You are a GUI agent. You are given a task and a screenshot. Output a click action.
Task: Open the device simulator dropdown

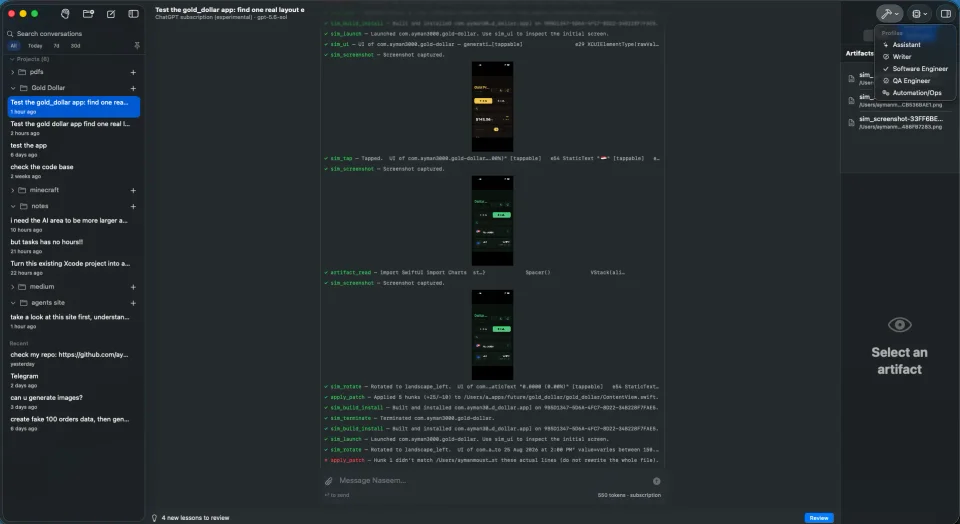920,13
